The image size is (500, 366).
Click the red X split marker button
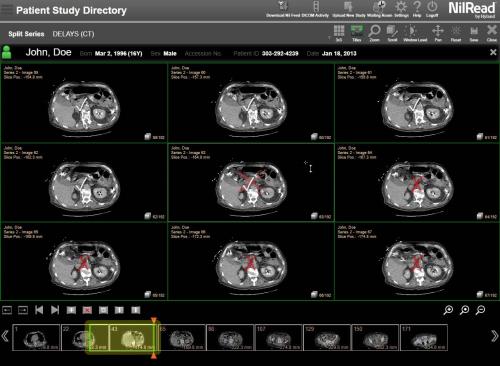pyautogui.click(x=87, y=310)
